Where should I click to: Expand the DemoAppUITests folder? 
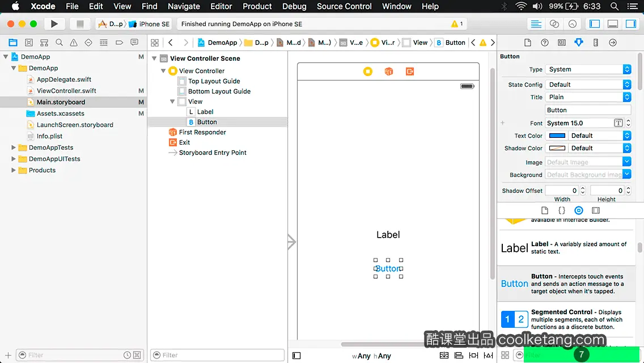click(13, 159)
